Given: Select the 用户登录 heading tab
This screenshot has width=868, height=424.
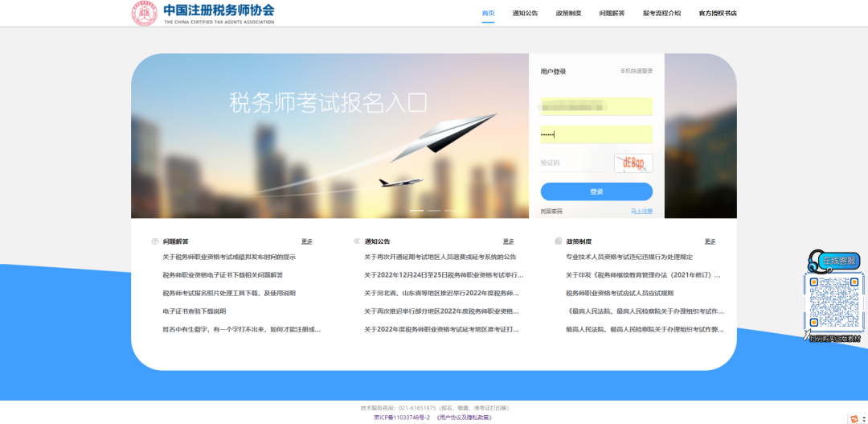Looking at the screenshot, I should coord(553,72).
